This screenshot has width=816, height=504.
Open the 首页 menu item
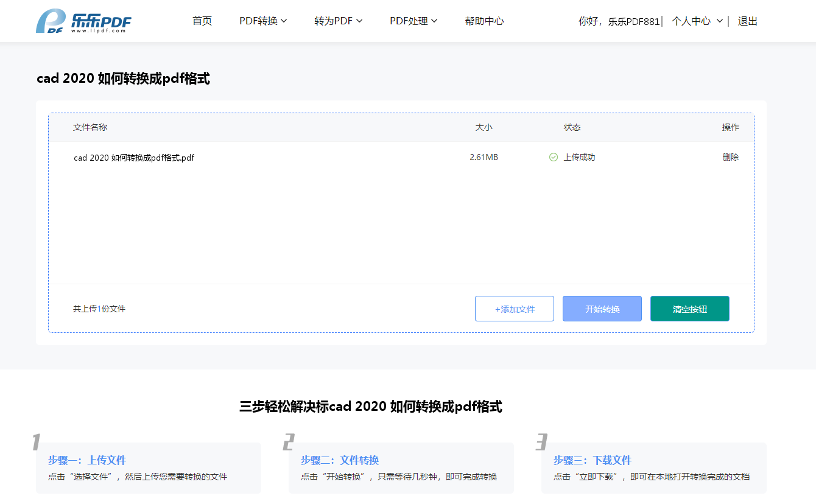pyautogui.click(x=202, y=21)
